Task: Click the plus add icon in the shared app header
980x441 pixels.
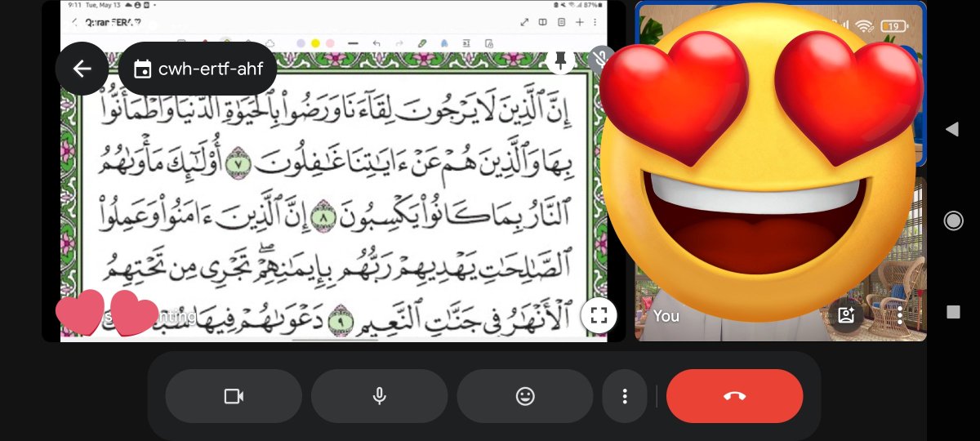Action: (579, 22)
